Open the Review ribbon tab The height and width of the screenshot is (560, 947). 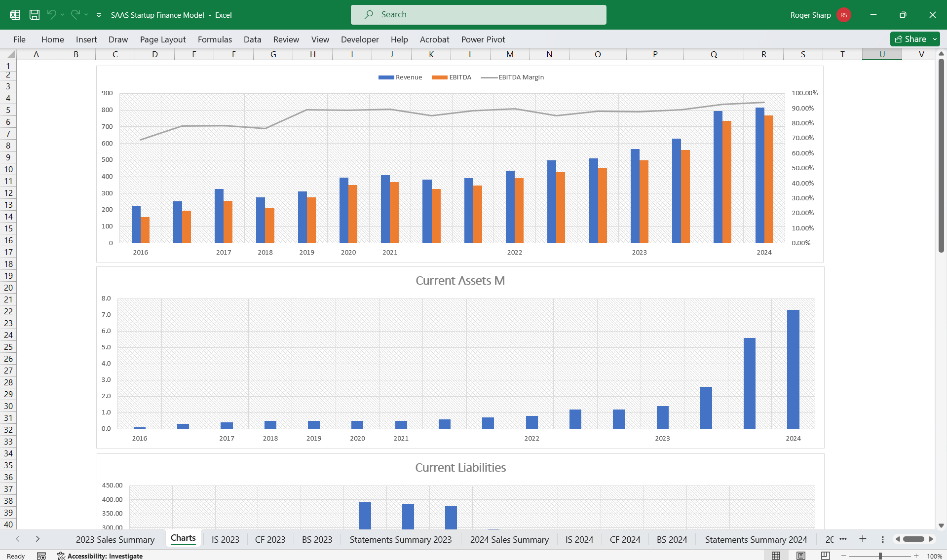tap(286, 39)
